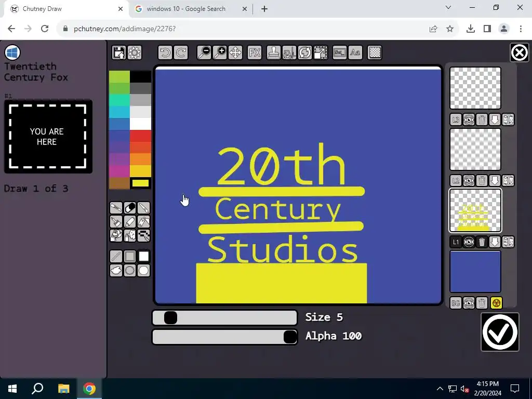
Task: Choose the smudge hand tool
Action: [x=116, y=235]
